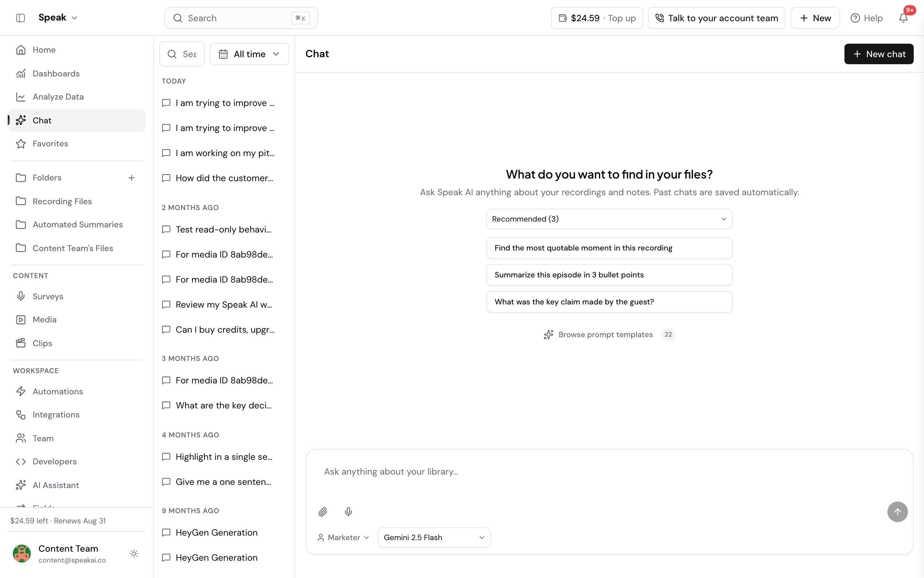Toggle light/dark theme sun icon
This screenshot has width=924, height=578.
[x=134, y=554]
